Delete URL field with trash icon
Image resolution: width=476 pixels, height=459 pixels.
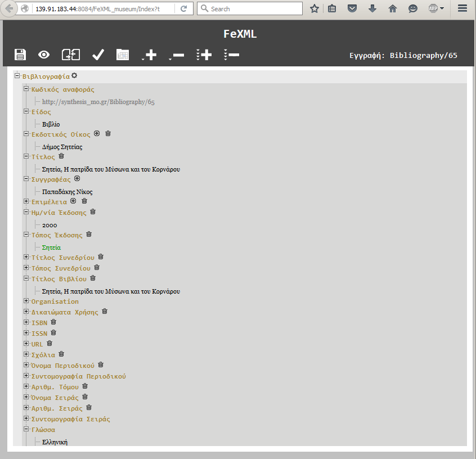(50, 343)
